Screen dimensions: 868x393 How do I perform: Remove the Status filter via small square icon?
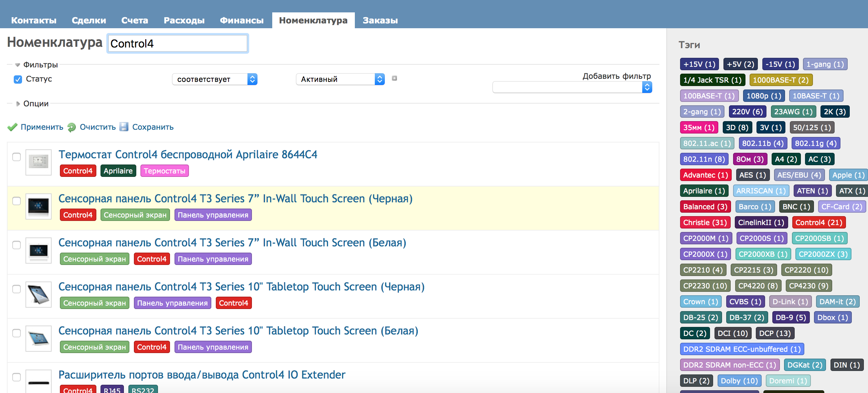pos(394,78)
